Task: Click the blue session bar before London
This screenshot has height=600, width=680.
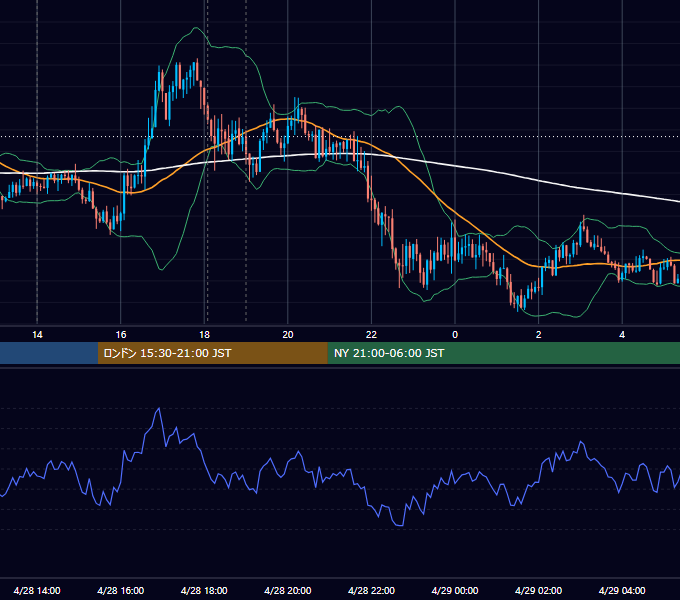Action: click(x=49, y=353)
